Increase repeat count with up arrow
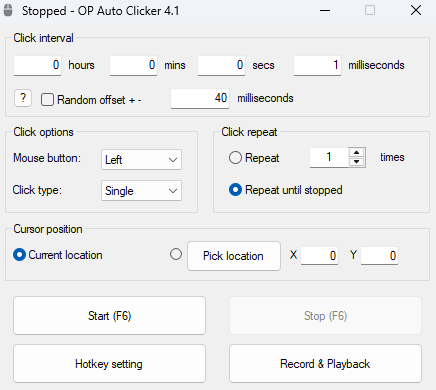Image resolution: width=436 pixels, height=390 pixels. [x=357, y=153]
